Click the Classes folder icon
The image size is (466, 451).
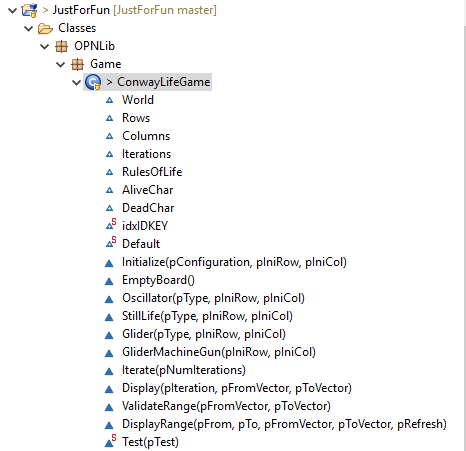pos(45,28)
